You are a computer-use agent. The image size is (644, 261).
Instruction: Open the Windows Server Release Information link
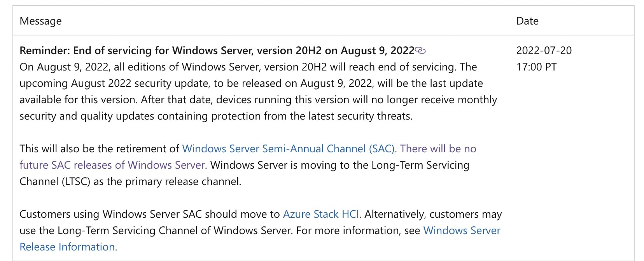(260, 239)
